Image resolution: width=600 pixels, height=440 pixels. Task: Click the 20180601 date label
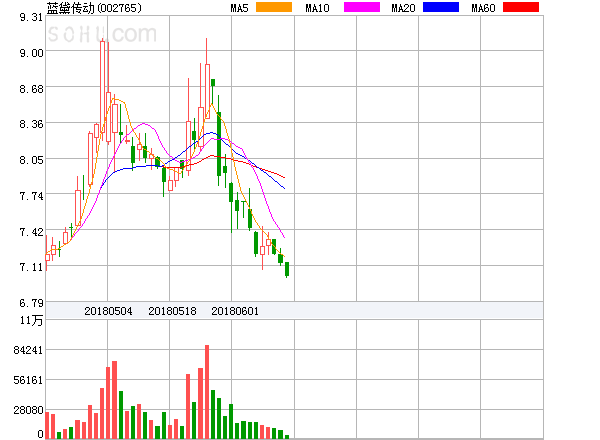[235, 311]
